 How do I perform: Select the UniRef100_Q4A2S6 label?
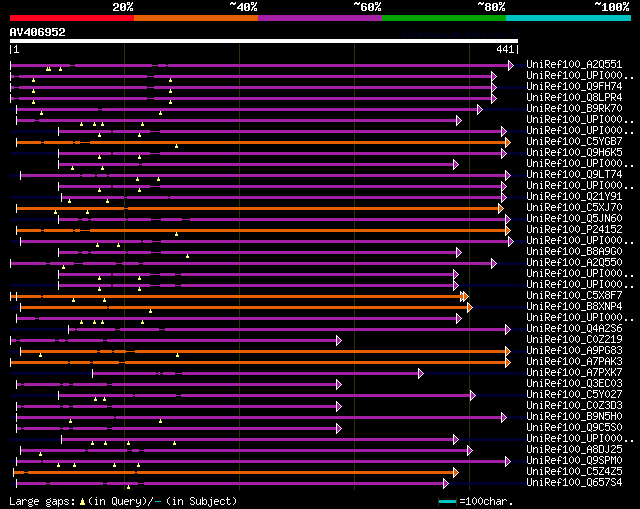(x=574, y=329)
